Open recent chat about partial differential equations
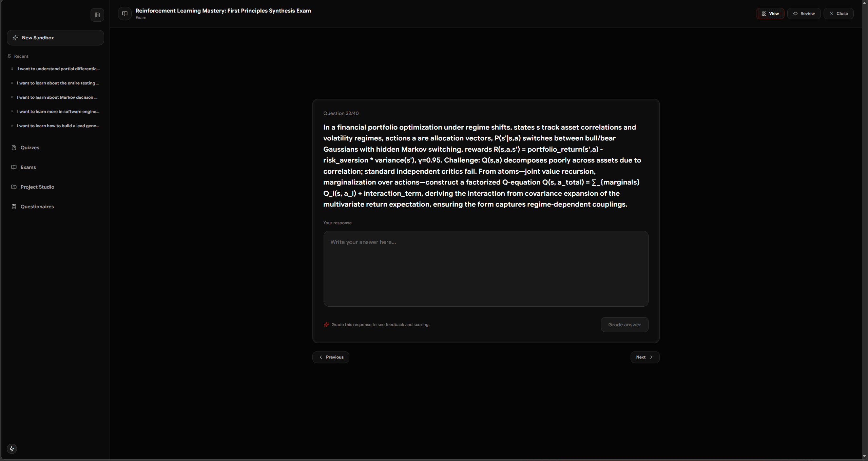 tap(59, 69)
